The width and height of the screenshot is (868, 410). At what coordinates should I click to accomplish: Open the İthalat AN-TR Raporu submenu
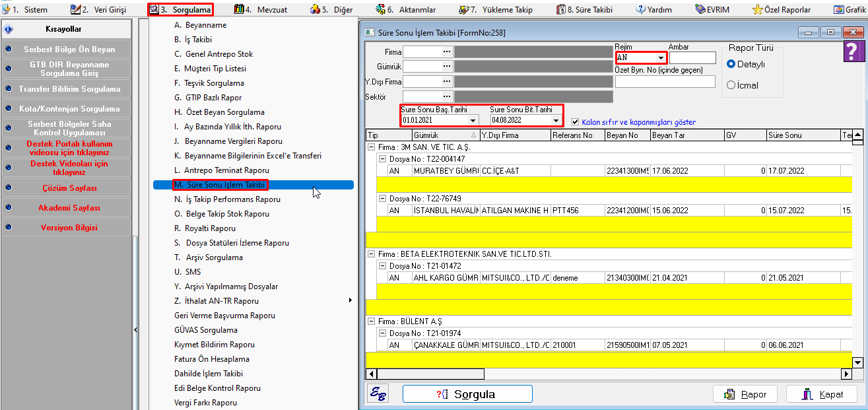point(253,301)
